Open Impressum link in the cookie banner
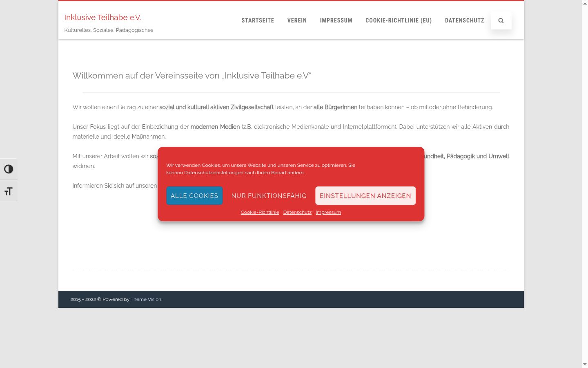The width and height of the screenshot is (588, 368). pyautogui.click(x=328, y=212)
